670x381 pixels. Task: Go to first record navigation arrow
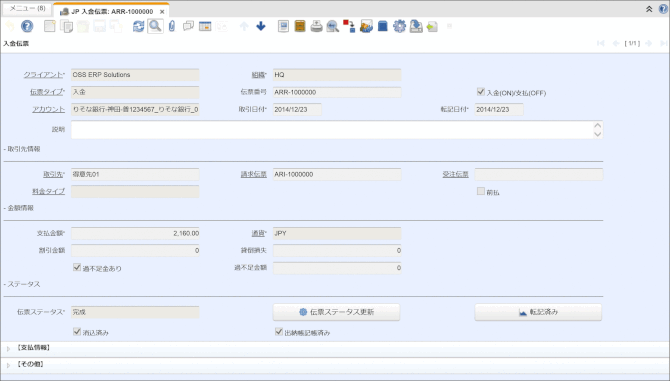pos(601,43)
